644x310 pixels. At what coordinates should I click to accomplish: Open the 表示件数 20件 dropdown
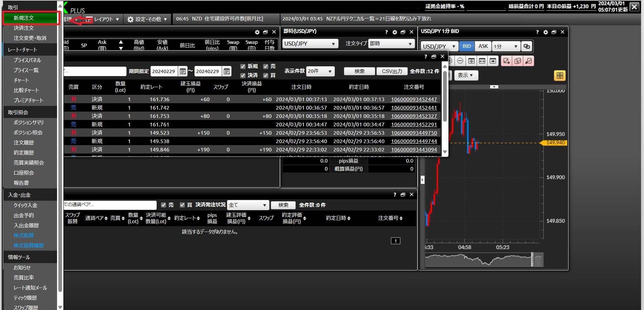pos(320,71)
